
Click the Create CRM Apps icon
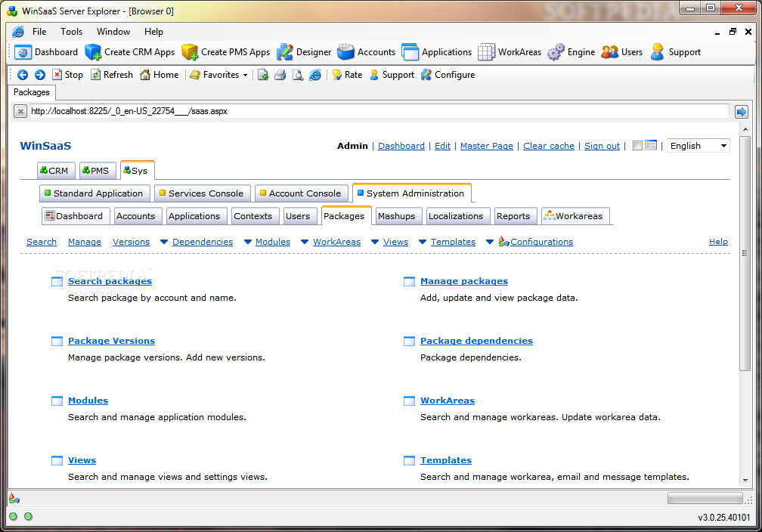(93, 52)
